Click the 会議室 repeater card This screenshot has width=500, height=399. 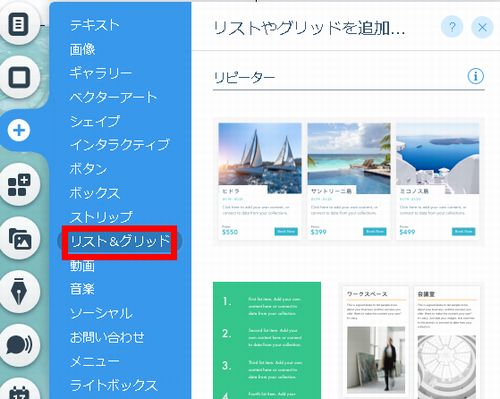click(x=447, y=342)
